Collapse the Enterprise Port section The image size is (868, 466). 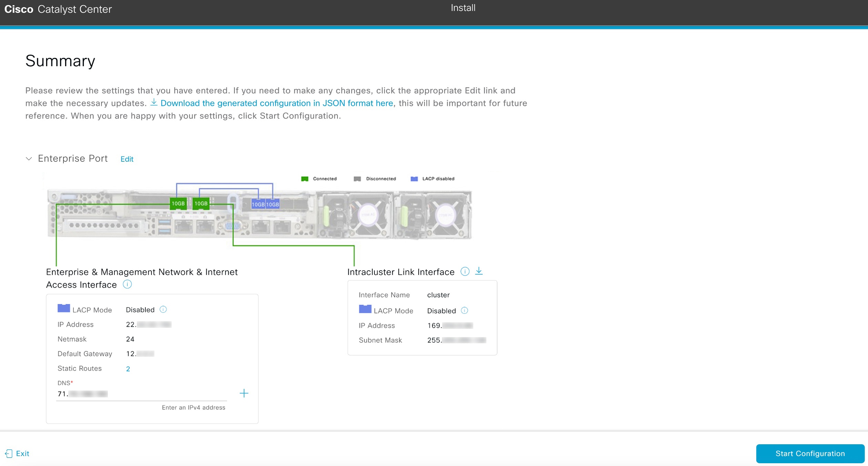(29, 159)
